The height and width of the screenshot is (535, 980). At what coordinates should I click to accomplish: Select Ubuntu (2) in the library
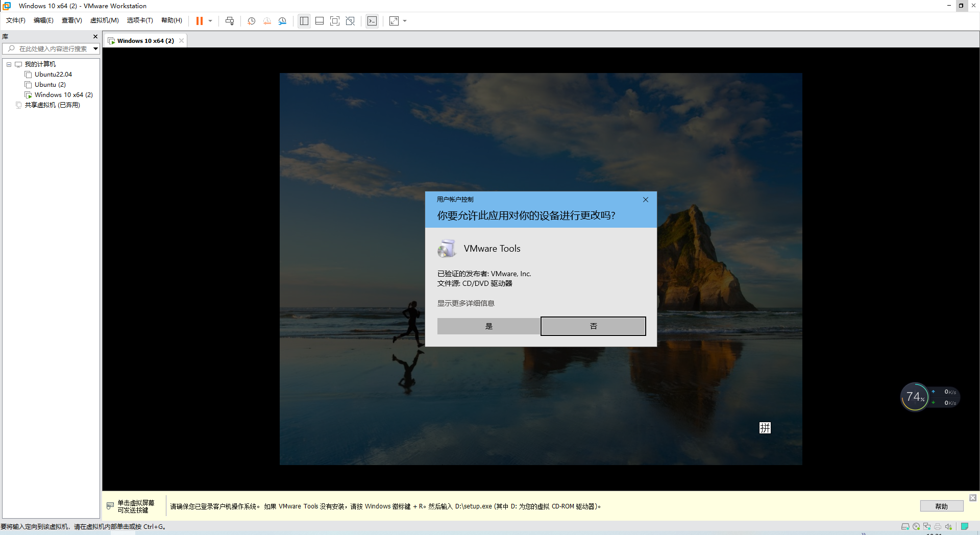coord(50,85)
